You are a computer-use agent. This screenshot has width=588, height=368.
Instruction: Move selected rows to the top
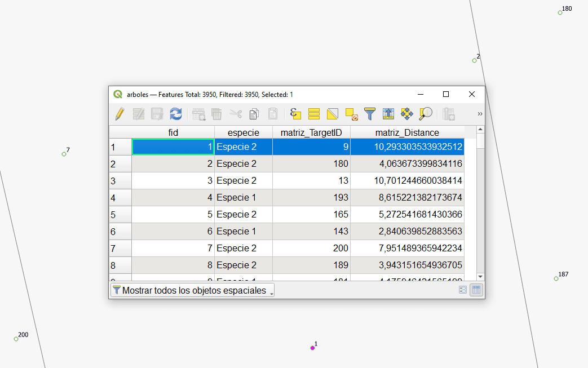click(388, 114)
